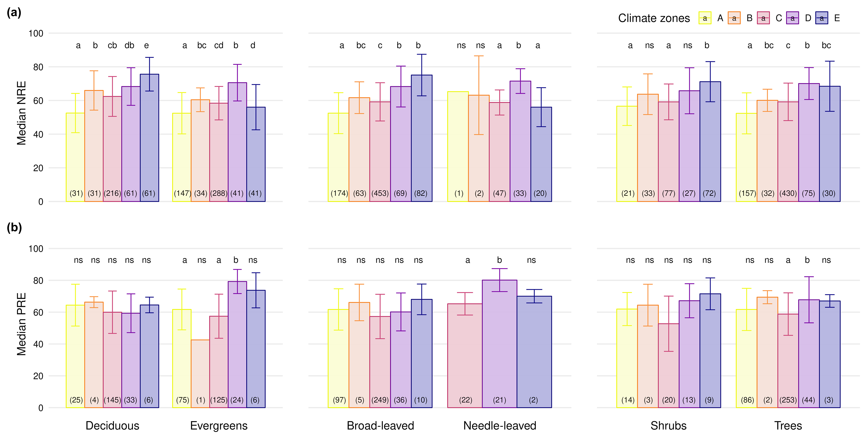
Task: Click the "Median NRE" y-axis title
Action: (21, 113)
